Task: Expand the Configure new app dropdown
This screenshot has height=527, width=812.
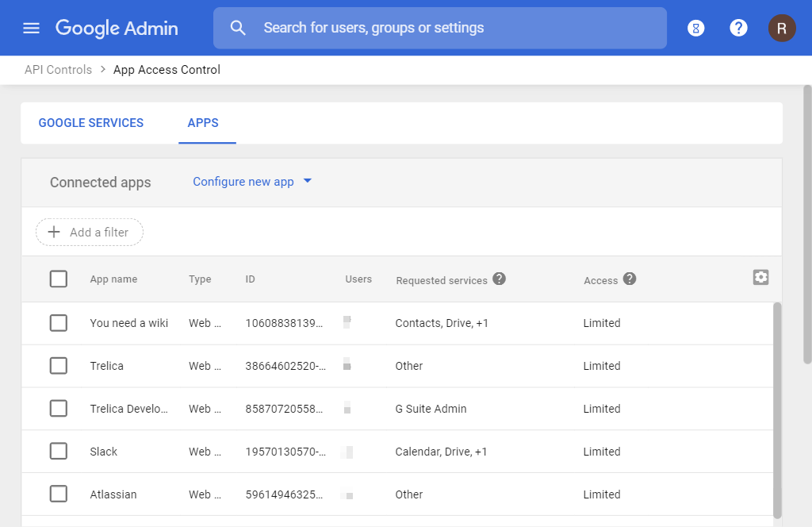Action: [x=252, y=182]
